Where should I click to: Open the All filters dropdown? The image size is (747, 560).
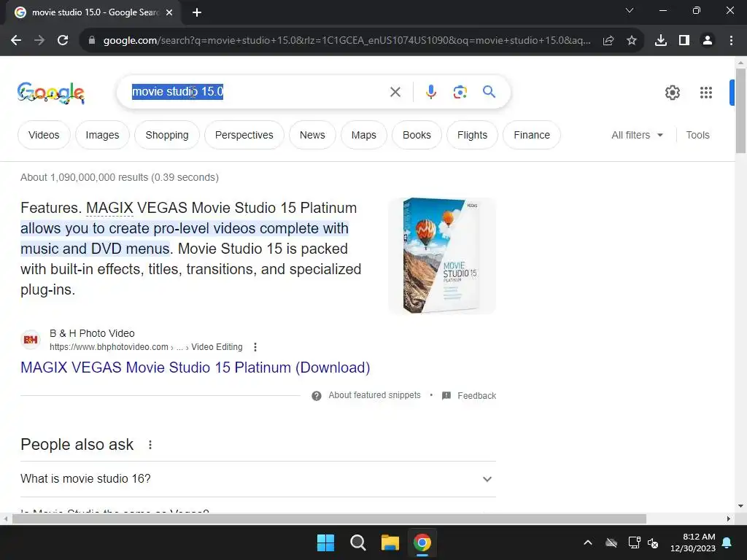pyautogui.click(x=638, y=135)
